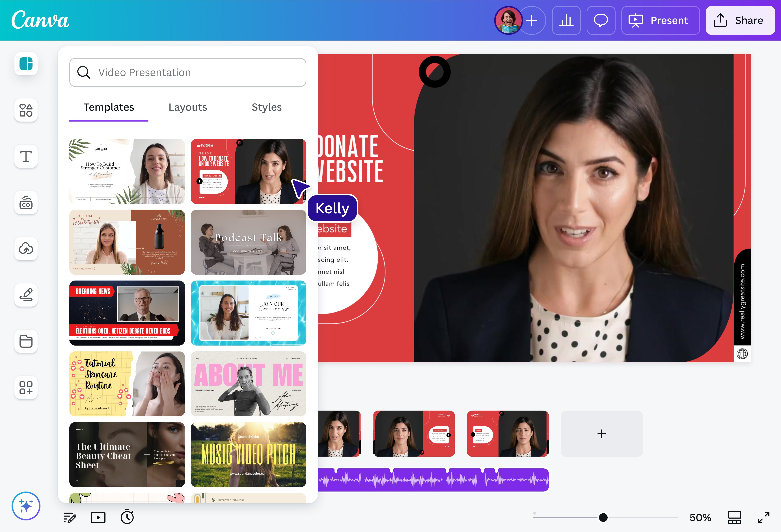This screenshot has height=532, width=781.
Task: Click the Video Presentation search field
Action: (187, 73)
